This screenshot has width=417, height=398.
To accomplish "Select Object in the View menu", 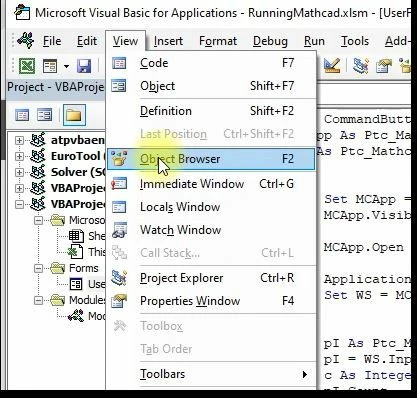I will (x=211, y=86).
